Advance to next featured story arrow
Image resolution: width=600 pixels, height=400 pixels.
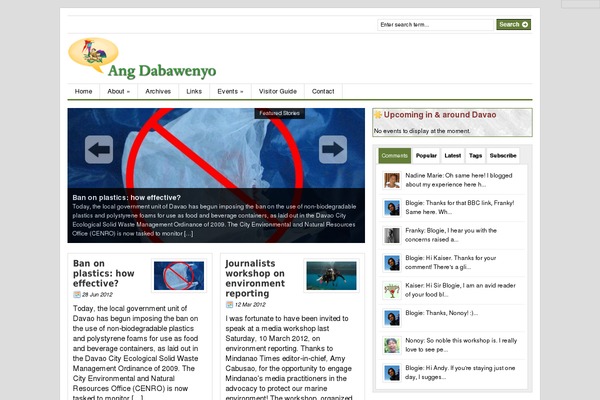pyautogui.click(x=333, y=149)
